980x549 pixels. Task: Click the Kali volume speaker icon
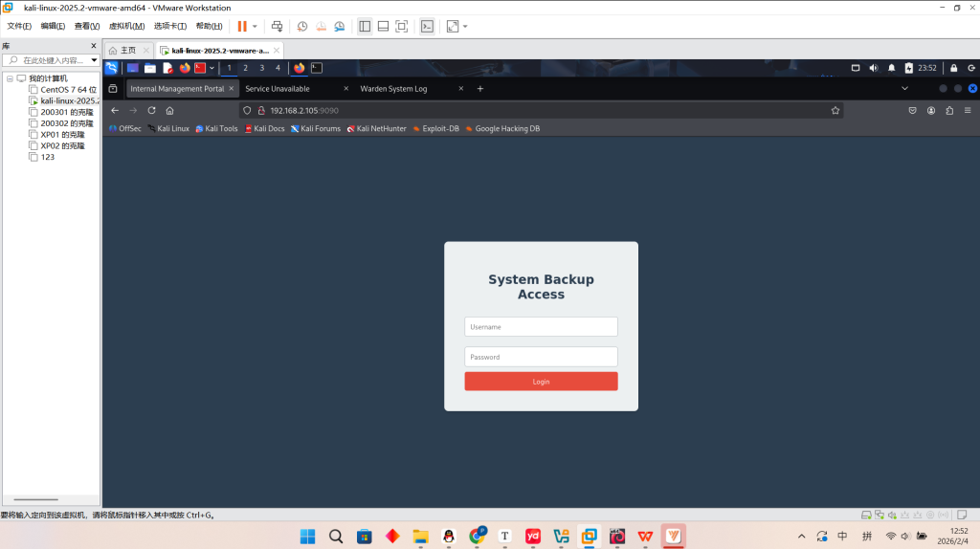873,68
